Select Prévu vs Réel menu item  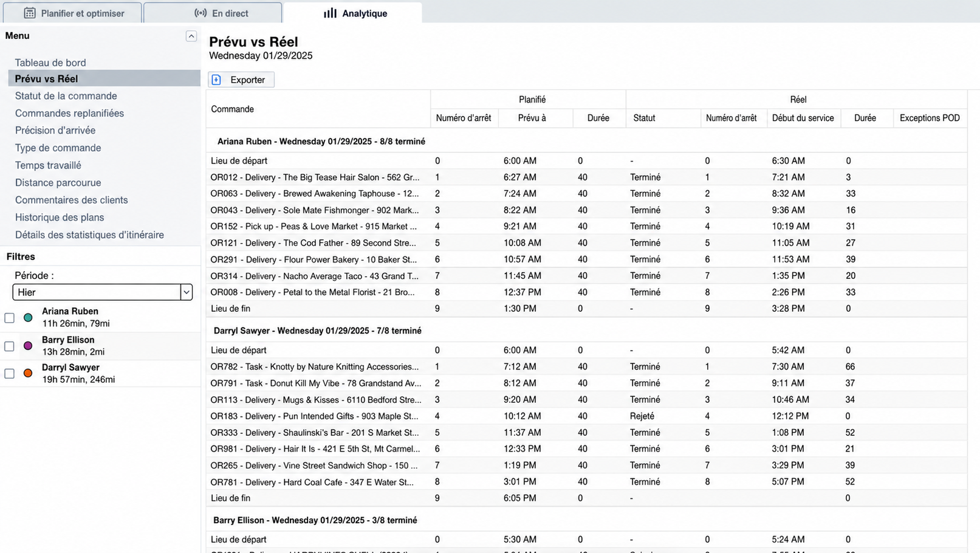(x=104, y=78)
